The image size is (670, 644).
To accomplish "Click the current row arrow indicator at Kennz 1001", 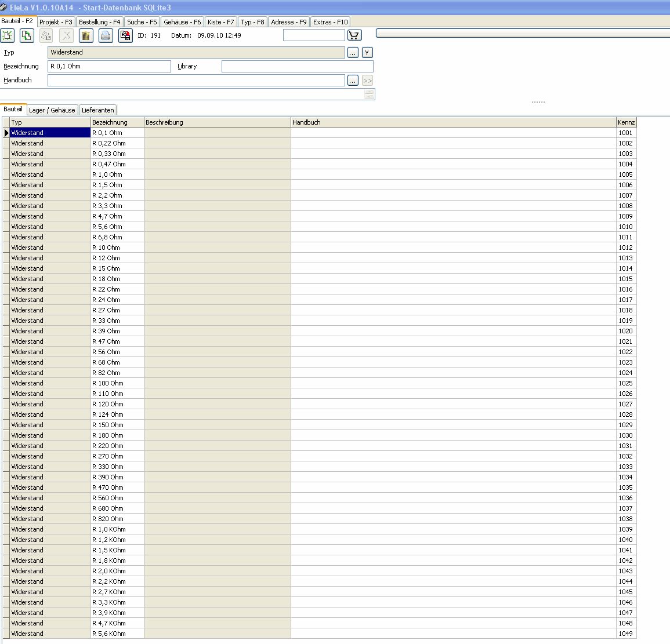I will [x=6, y=133].
